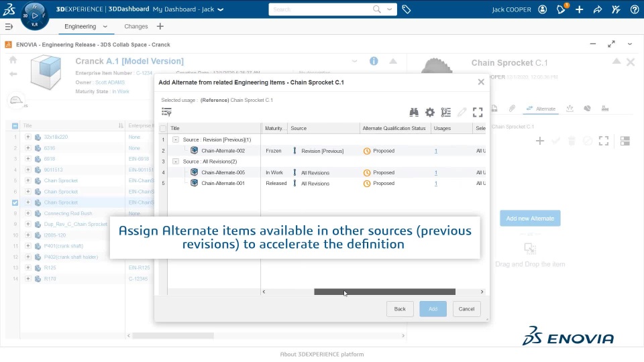Click the information icon for Cranck
644x362 pixels.
pos(374,61)
